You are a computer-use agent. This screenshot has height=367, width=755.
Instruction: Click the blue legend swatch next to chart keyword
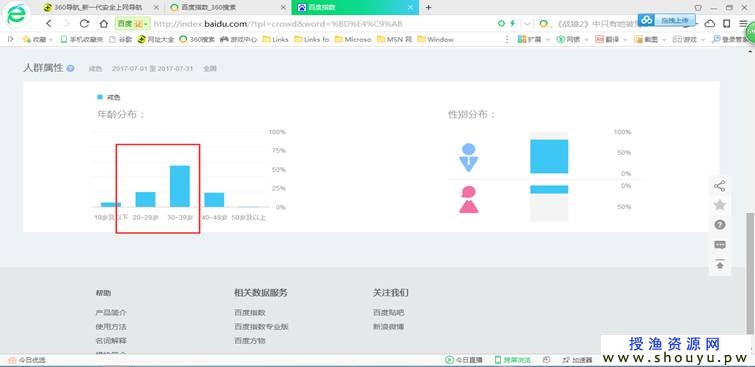pos(100,97)
